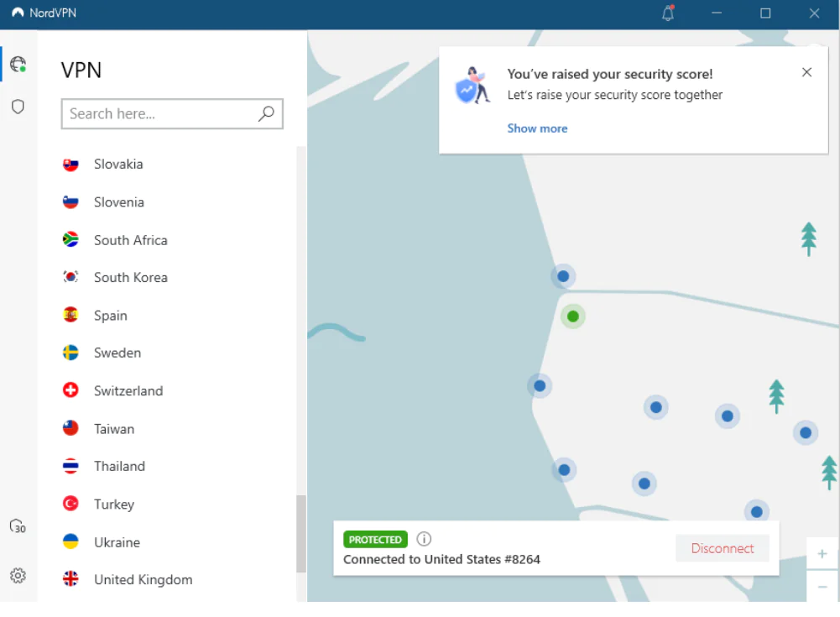Image resolution: width=840 pixels, height=617 pixels.
Task: Click the green connected server pin on the map
Action: [x=572, y=316]
